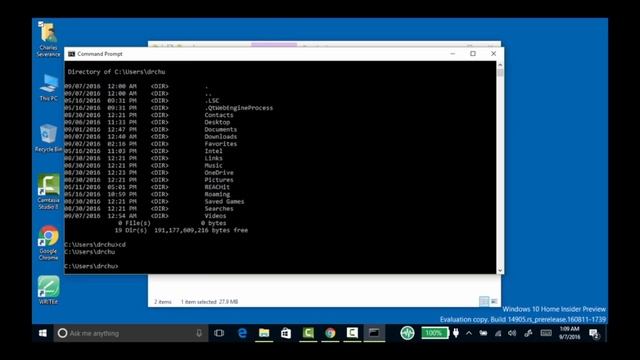Open the volume speaker tray icon
This screenshot has height=360, width=640.
click(x=512, y=333)
